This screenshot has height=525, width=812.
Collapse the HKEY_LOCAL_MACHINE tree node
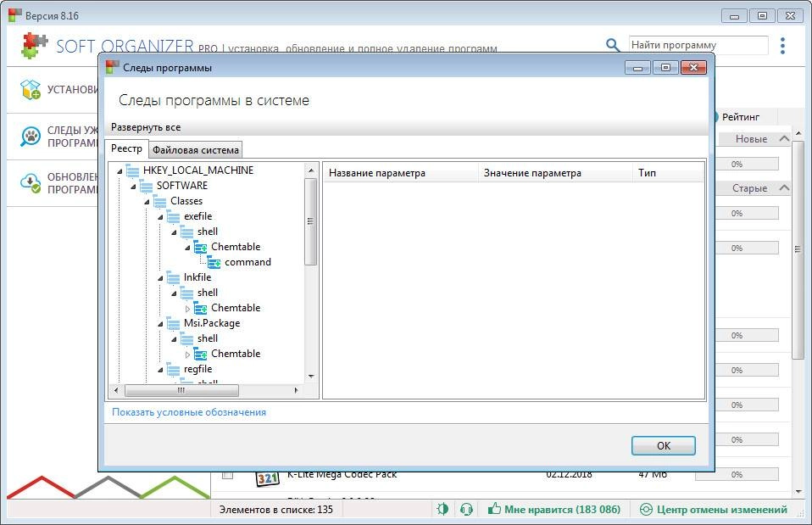[120, 170]
